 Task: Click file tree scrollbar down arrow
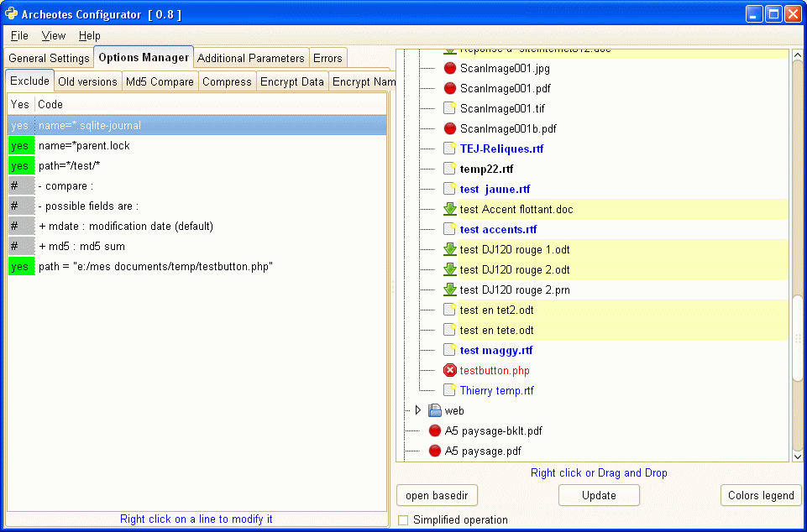(797, 456)
